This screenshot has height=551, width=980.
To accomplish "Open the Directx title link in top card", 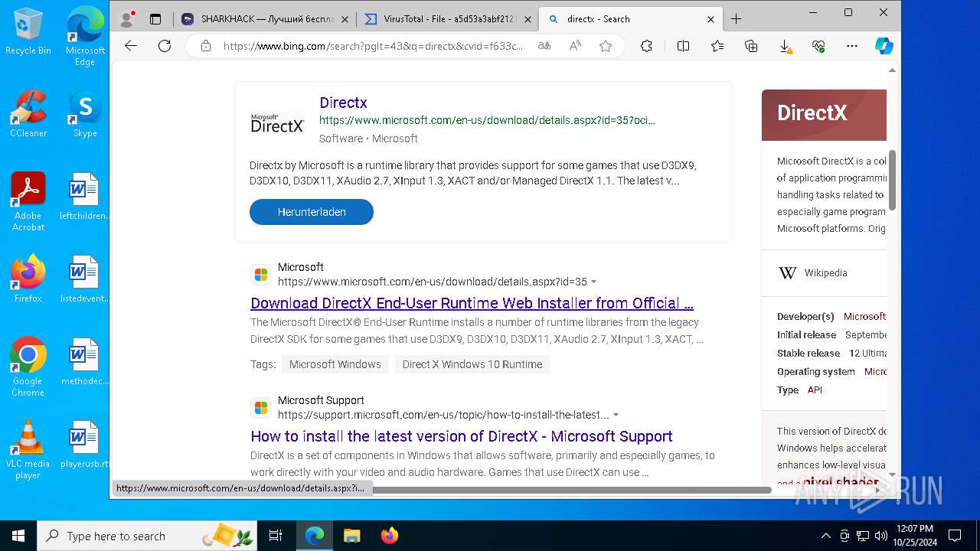I will click(x=343, y=103).
